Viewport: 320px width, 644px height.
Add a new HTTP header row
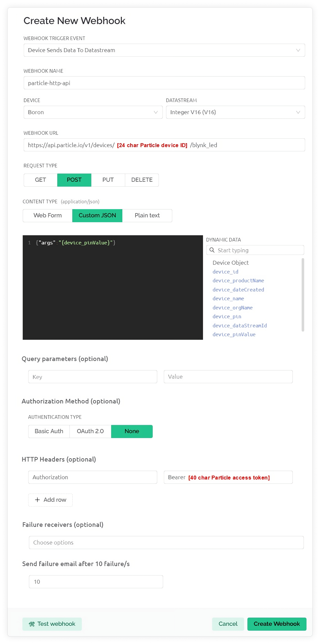(x=51, y=500)
